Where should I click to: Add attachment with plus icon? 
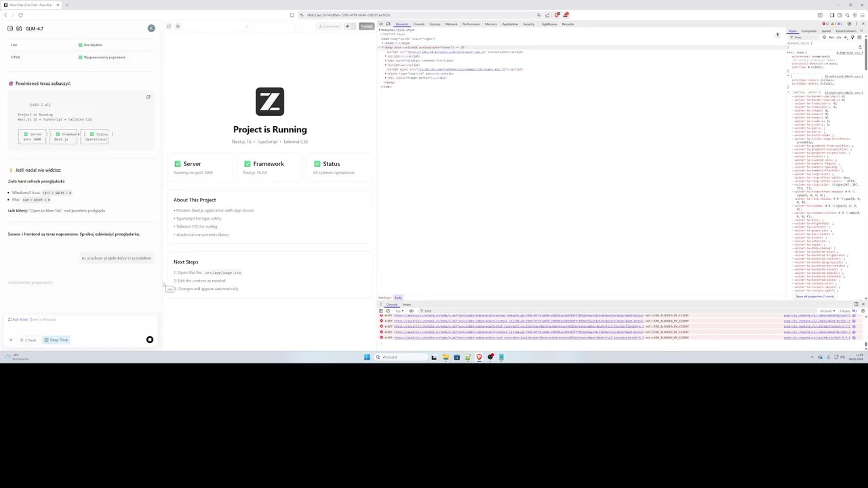tap(10, 340)
